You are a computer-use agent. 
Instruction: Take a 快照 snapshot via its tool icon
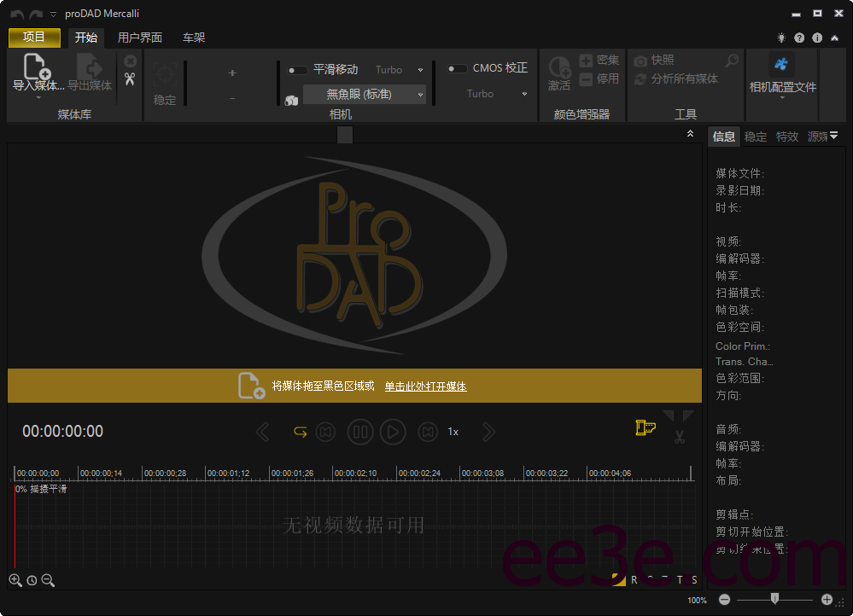click(x=640, y=61)
